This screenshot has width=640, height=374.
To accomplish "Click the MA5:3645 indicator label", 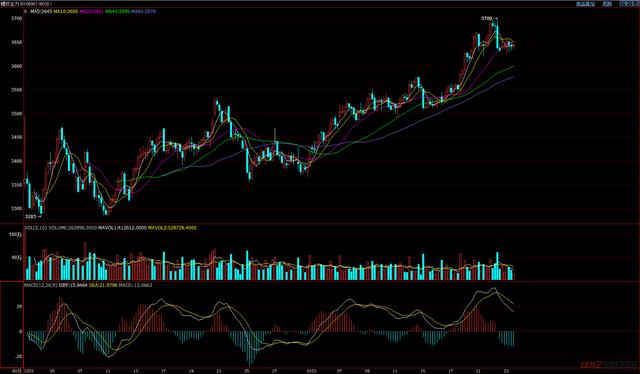I will [x=41, y=11].
